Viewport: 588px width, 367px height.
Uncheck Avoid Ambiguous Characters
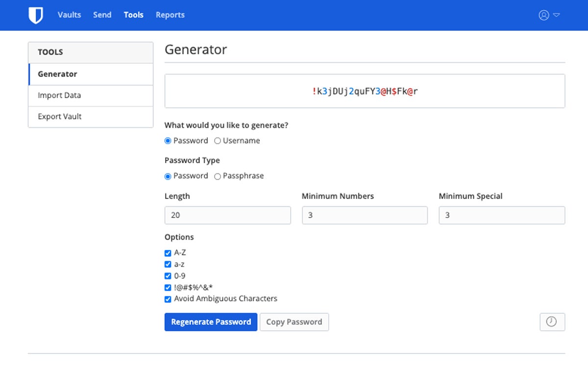coord(168,299)
